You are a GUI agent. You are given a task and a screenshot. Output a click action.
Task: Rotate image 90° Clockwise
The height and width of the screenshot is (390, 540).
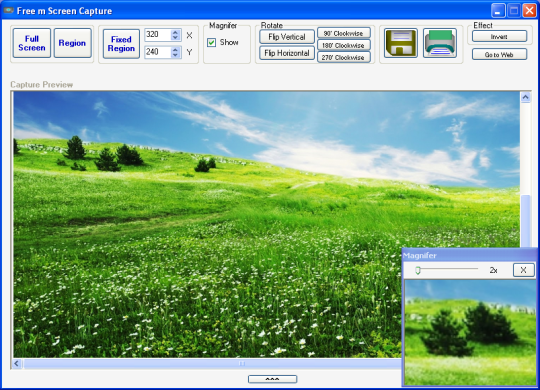click(343, 33)
